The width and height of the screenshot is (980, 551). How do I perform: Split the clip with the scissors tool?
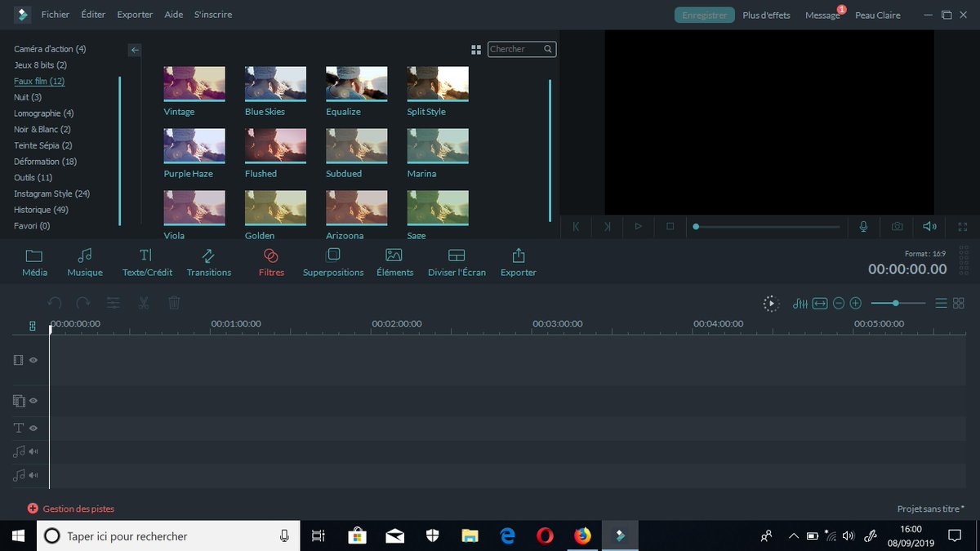[x=142, y=303]
